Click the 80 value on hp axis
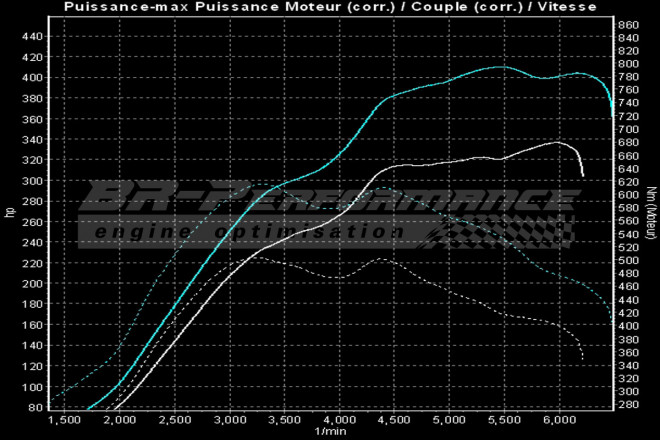The width and height of the screenshot is (660, 440). pyautogui.click(x=34, y=407)
